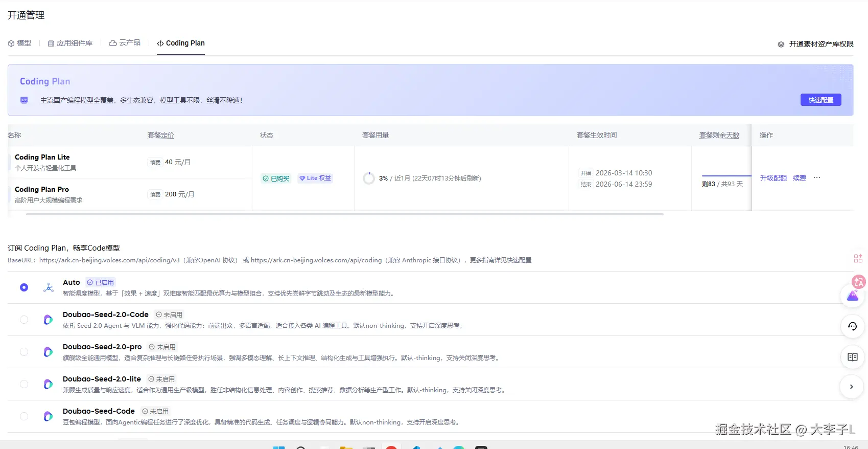Viewport: 868px width, 449px height.
Task: Click the Doubao-Seed-2.0-Code model name
Action: [106, 315]
